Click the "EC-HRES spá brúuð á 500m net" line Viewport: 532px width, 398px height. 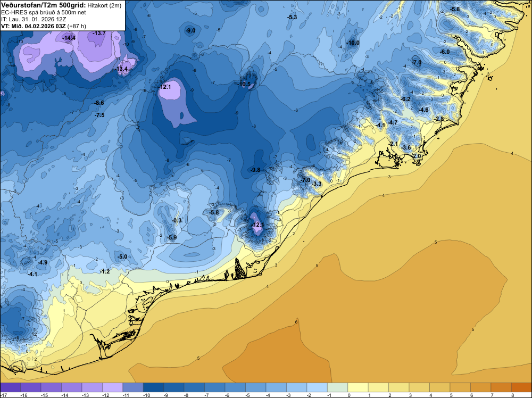tap(44, 13)
